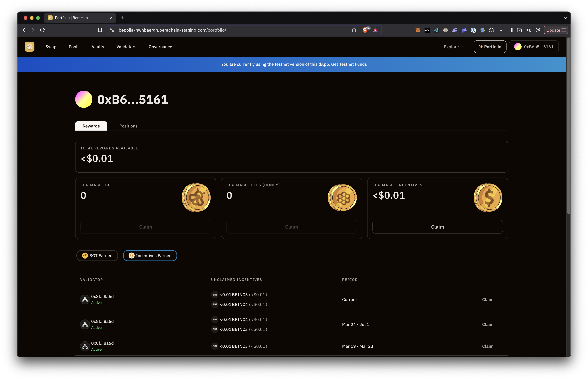588x380 pixels.
Task: Click the HONEY coin image
Action: click(342, 197)
